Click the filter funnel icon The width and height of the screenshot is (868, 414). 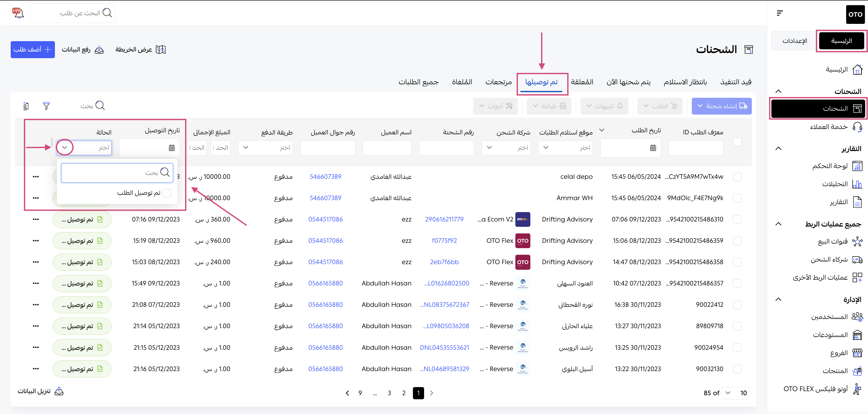pyautogui.click(x=46, y=106)
